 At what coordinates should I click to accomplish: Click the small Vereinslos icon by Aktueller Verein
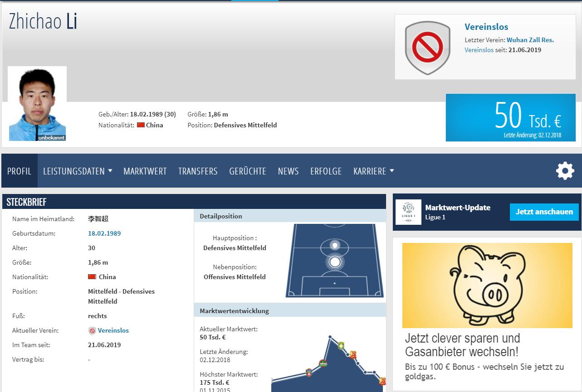tap(92, 331)
